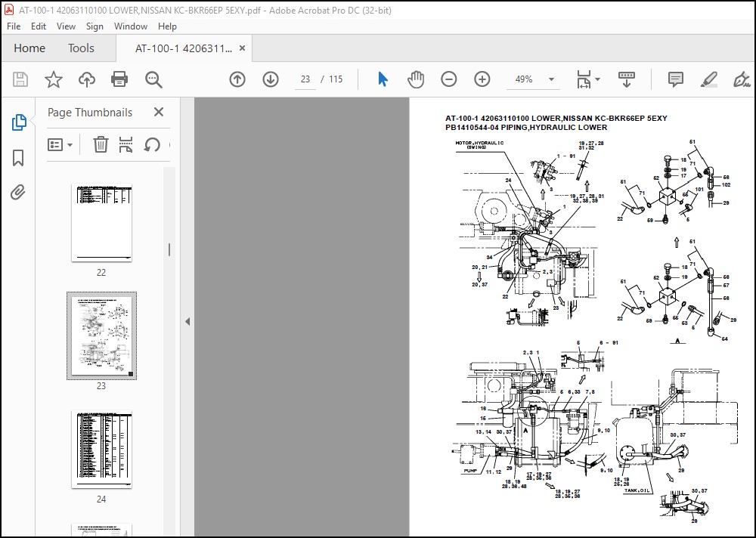Viewport: 756px width, 538px height.
Task: Click the Save file icon
Action: (20, 79)
